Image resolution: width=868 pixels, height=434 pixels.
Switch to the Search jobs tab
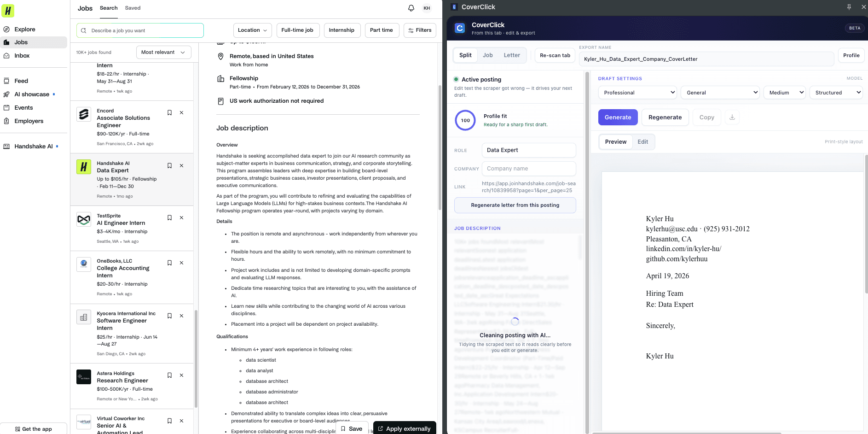click(x=109, y=8)
